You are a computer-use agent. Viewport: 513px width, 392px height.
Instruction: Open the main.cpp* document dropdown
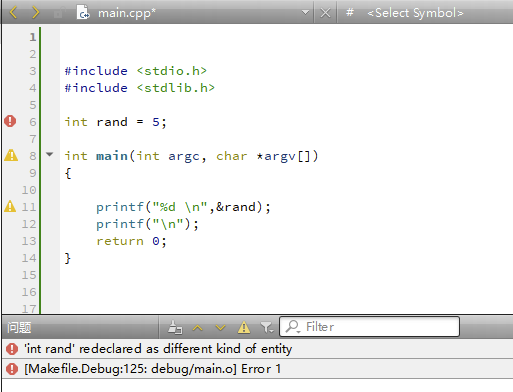(x=305, y=13)
